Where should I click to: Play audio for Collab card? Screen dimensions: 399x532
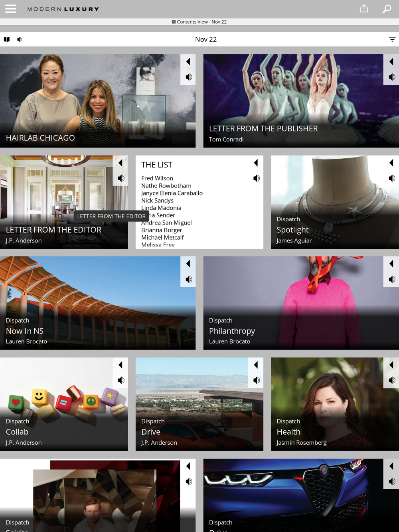(x=121, y=380)
